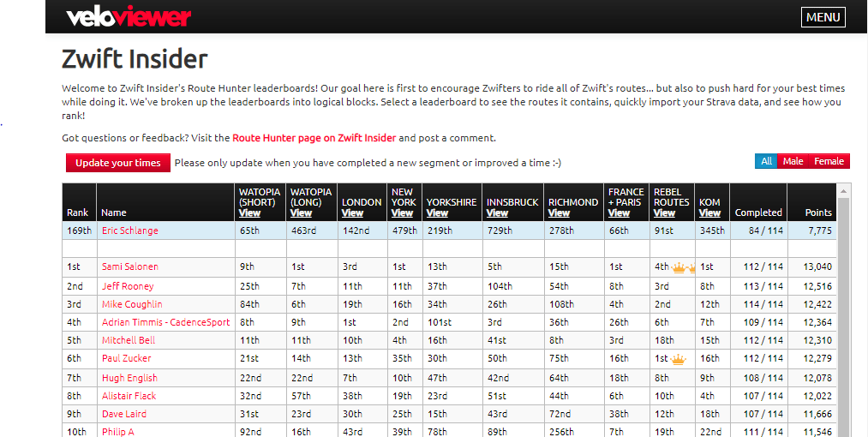This screenshot has width=868, height=437.
Task: Click the Update your times button
Action: coord(118,163)
